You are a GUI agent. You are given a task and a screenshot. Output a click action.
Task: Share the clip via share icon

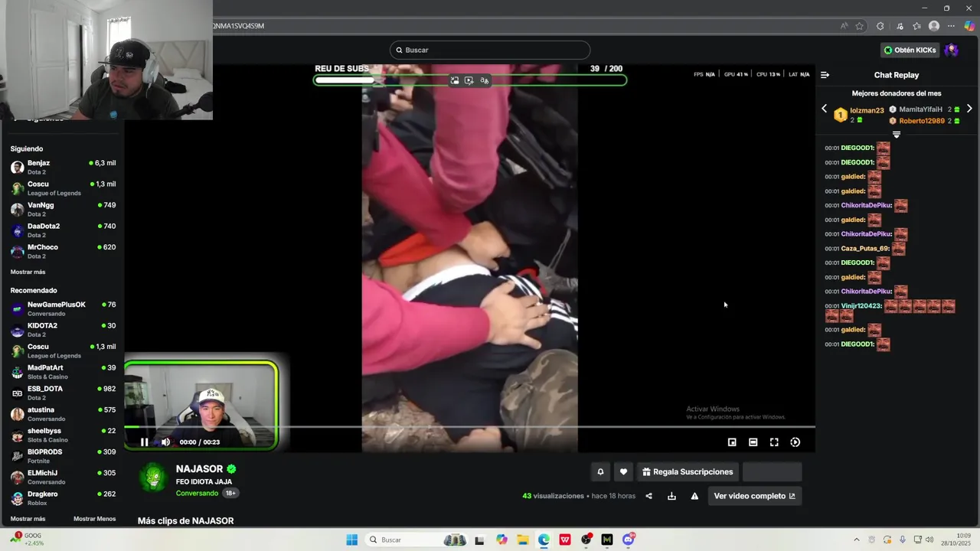point(648,496)
